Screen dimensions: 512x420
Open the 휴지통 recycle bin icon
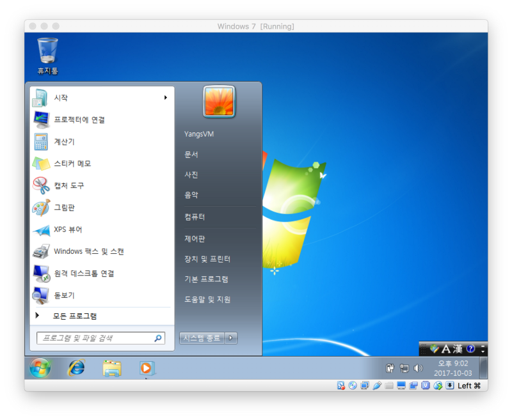(x=47, y=56)
